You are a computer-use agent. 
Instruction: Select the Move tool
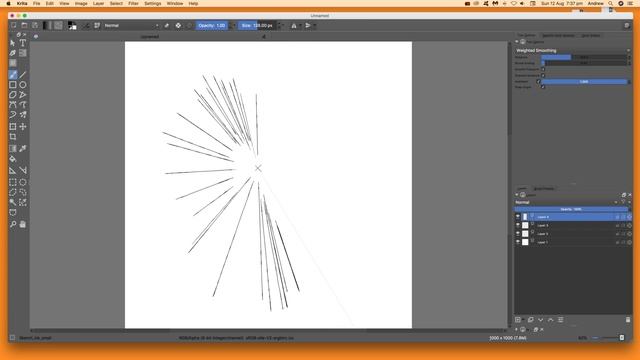(23, 127)
